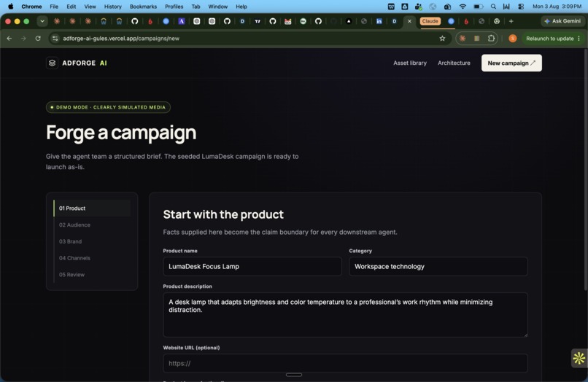Image resolution: width=588 pixels, height=382 pixels.
Task: Switch to the Gmail tab
Action: point(287,21)
